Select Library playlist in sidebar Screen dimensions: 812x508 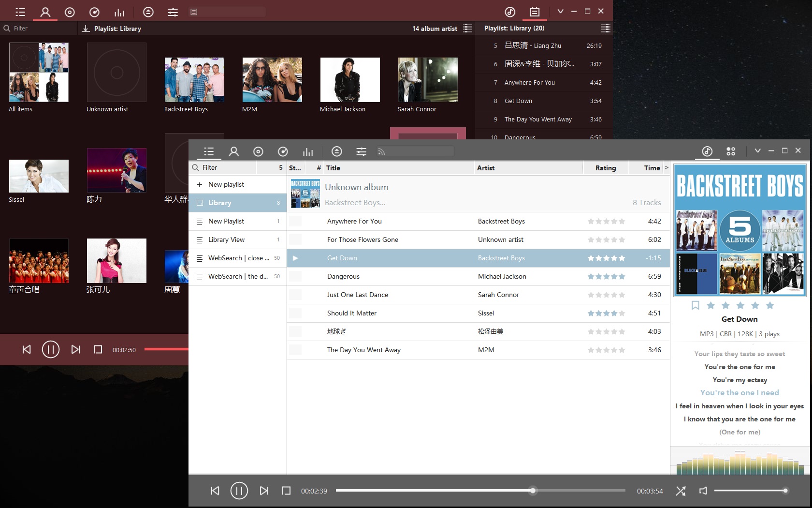(237, 203)
